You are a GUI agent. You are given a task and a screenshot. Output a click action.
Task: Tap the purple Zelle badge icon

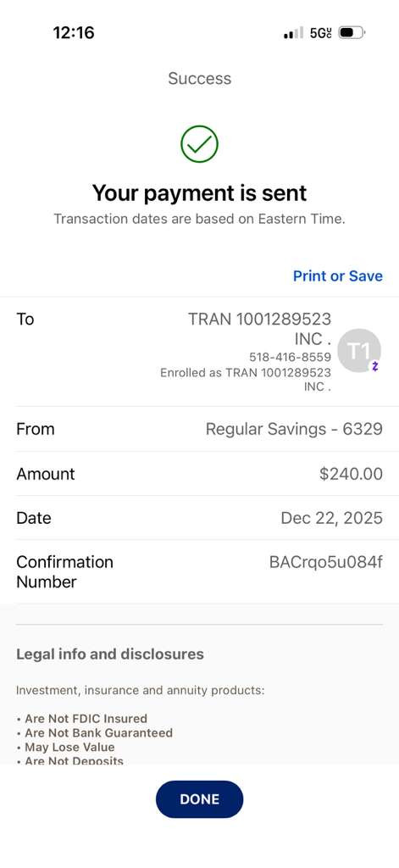click(375, 366)
